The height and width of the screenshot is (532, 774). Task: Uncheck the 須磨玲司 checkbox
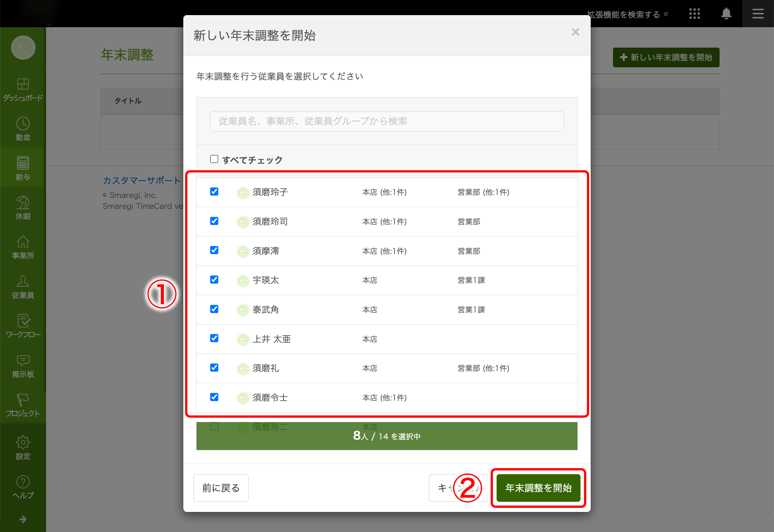point(214,221)
